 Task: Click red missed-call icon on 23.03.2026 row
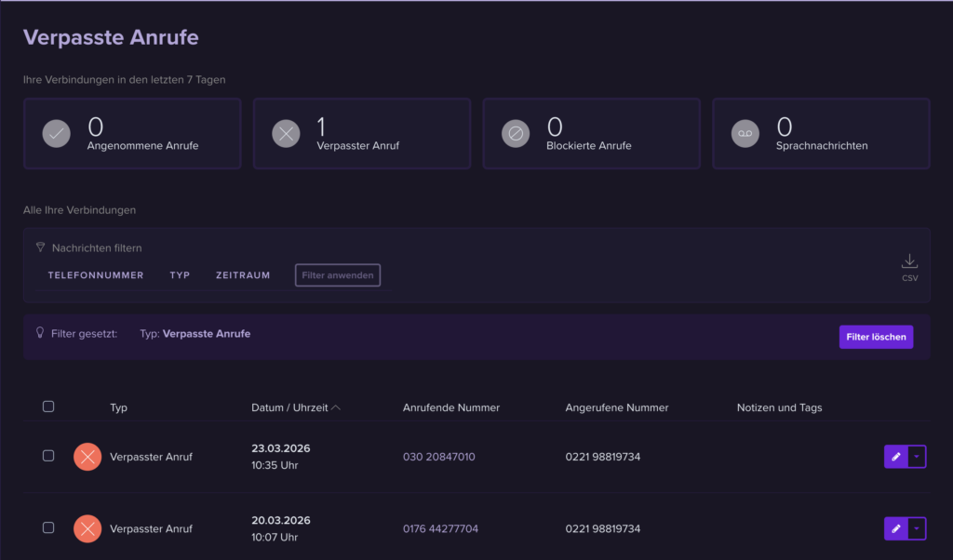[87, 457]
